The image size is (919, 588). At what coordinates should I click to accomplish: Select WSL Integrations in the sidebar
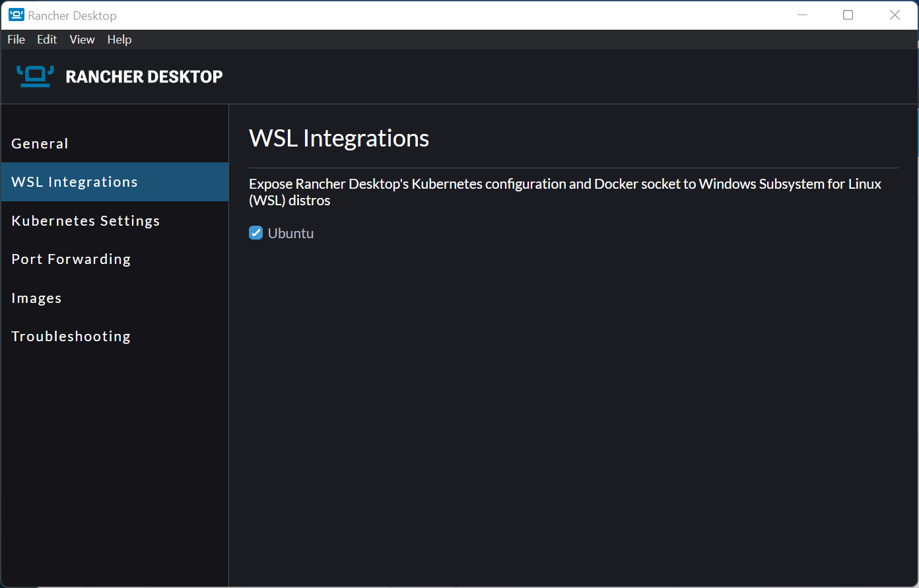point(115,182)
